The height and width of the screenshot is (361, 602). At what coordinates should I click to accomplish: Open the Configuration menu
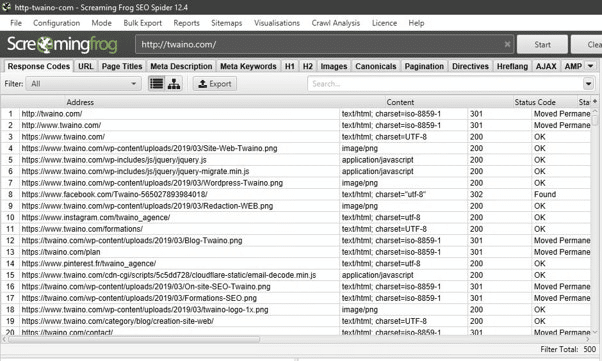56,23
